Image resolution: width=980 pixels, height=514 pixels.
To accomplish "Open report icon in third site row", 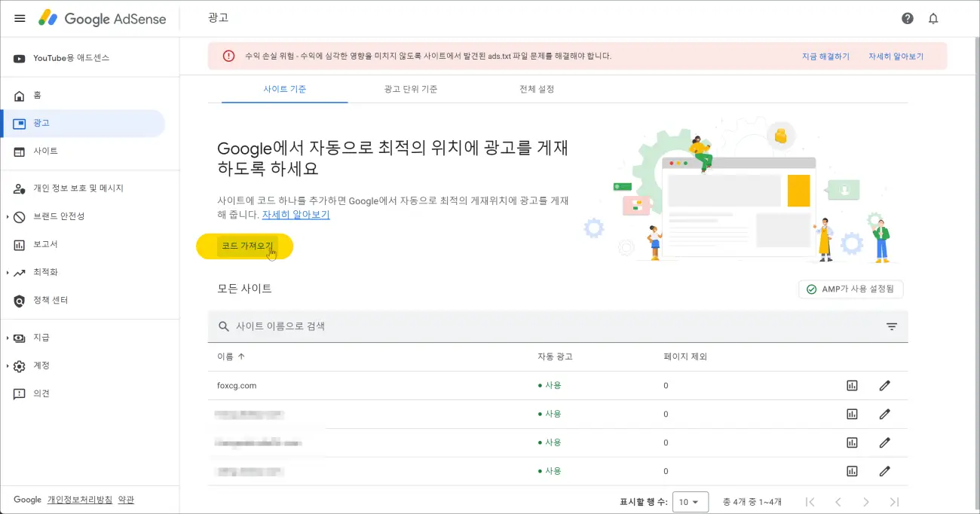I will pyautogui.click(x=852, y=442).
